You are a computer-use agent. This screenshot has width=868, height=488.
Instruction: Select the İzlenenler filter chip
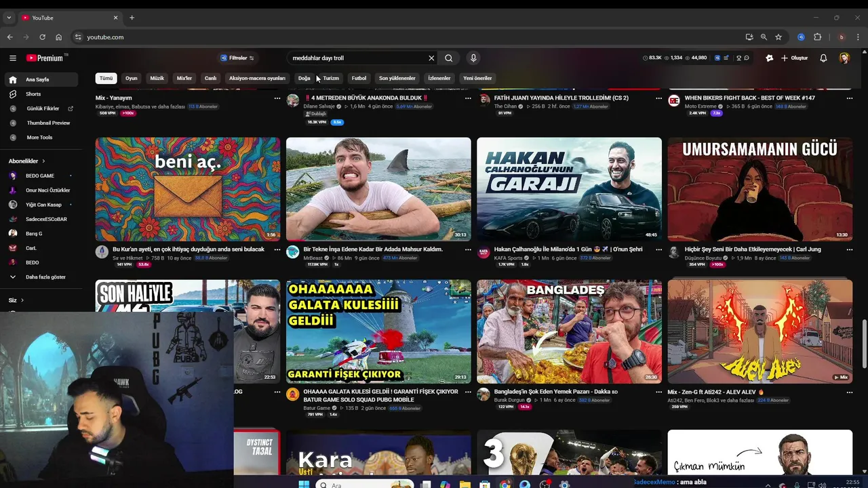(x=439, y=78)
